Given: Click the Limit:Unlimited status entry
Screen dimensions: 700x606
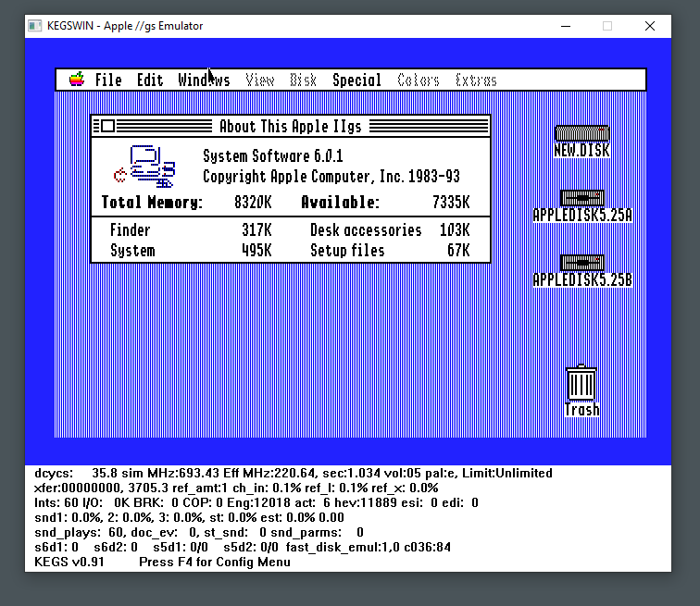Looking at the screenshot, I should (507, 473).
